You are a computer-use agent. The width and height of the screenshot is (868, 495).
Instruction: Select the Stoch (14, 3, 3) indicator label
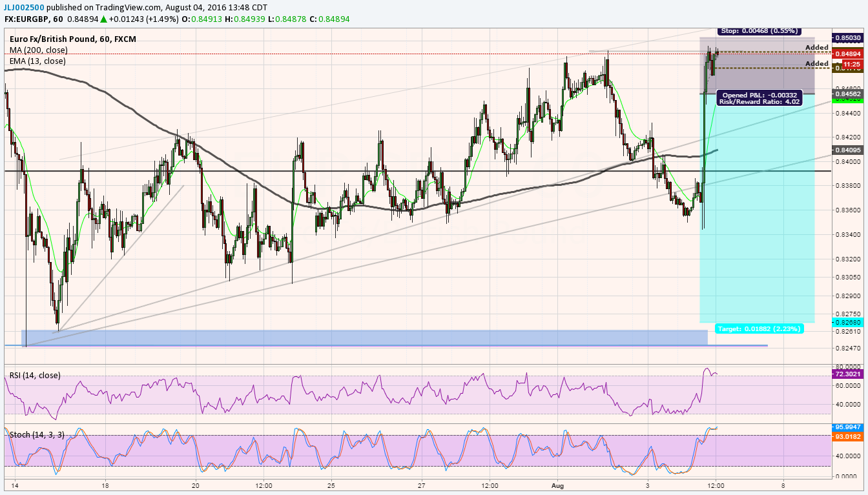[x=37, y=434]
